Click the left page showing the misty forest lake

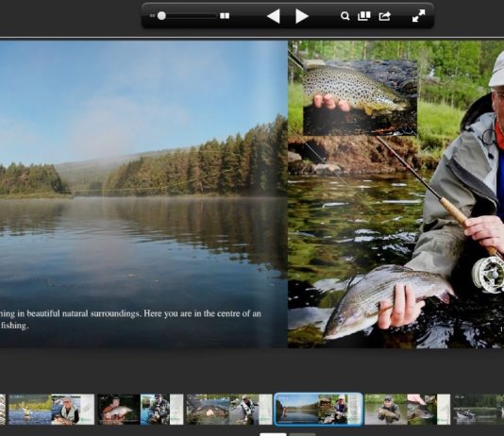(143, 194)
